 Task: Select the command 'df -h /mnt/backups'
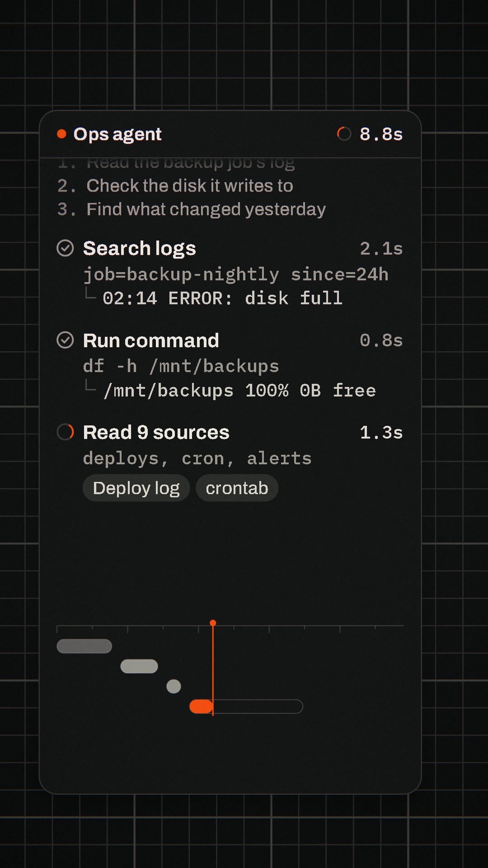click(x=181, y=366)
